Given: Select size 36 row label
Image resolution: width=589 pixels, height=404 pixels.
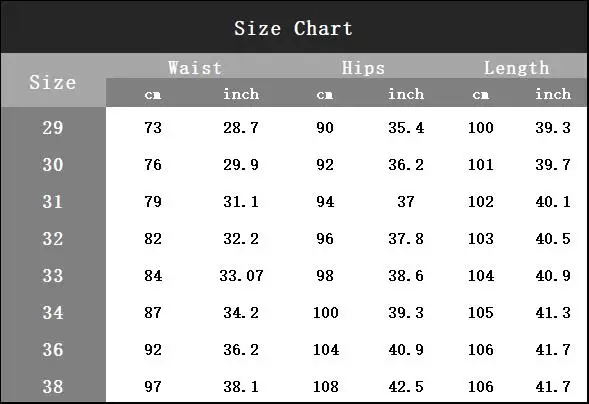Looking at the screenshot, I should pyautogui.click(x=53, y=350).
